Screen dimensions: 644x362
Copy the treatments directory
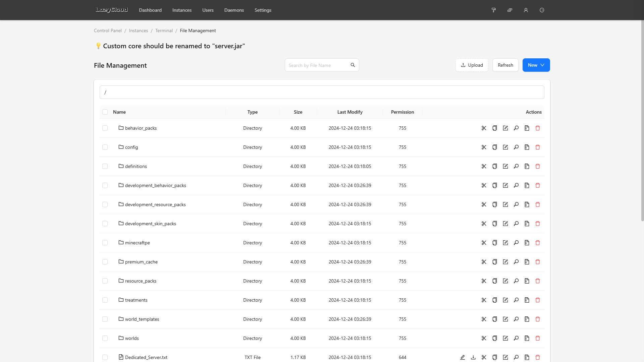click(x=495, y=300)
